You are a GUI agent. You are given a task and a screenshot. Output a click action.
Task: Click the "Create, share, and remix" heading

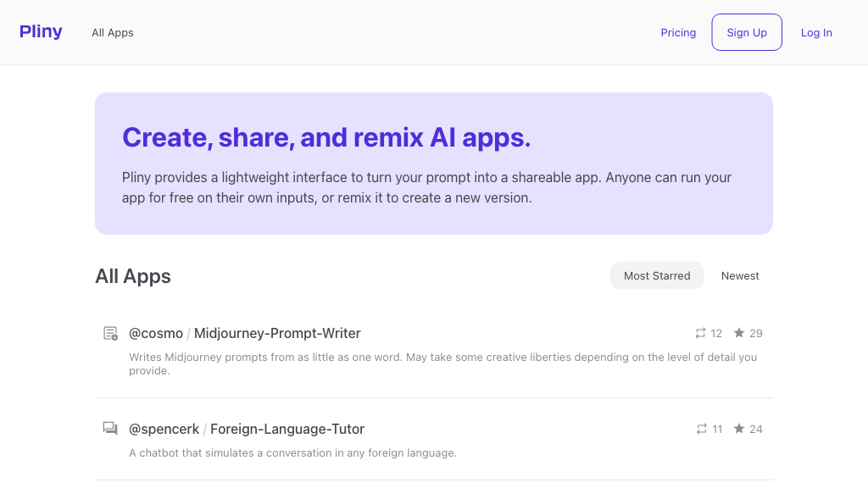coord(326,137)
